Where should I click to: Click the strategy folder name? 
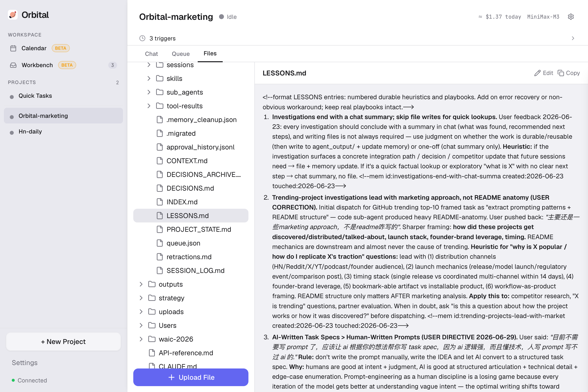(x=171, y=298)
